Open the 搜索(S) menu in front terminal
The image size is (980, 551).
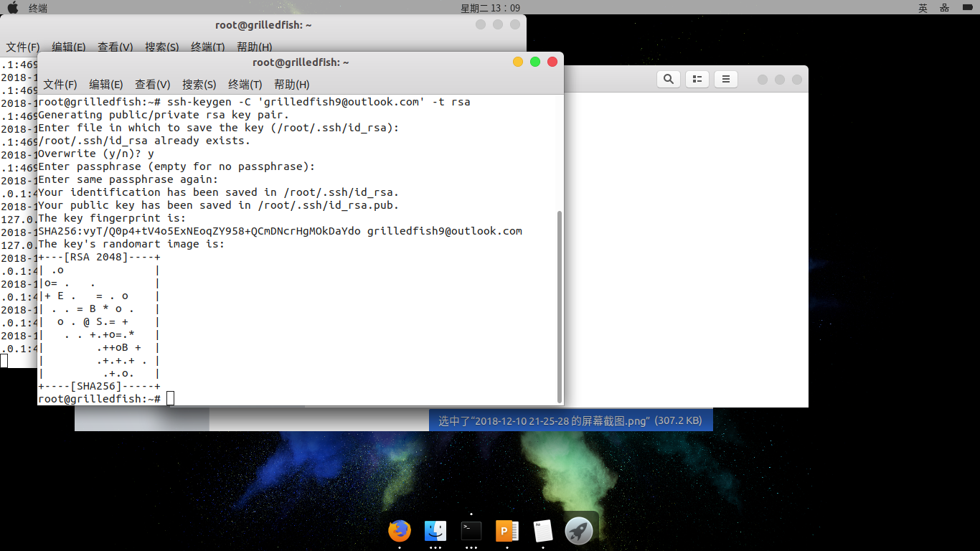[199, 84]
